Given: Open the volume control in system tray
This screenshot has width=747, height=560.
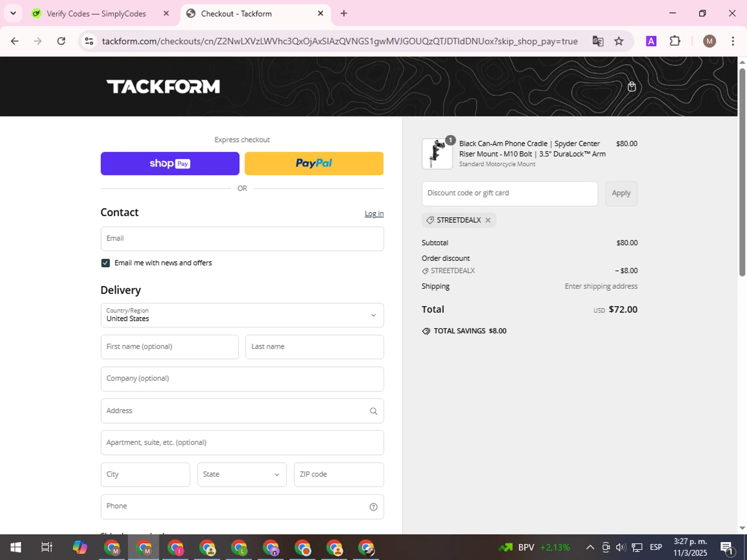Looking at the screenshot, I should pyautogui.click(x=621, y=548).
